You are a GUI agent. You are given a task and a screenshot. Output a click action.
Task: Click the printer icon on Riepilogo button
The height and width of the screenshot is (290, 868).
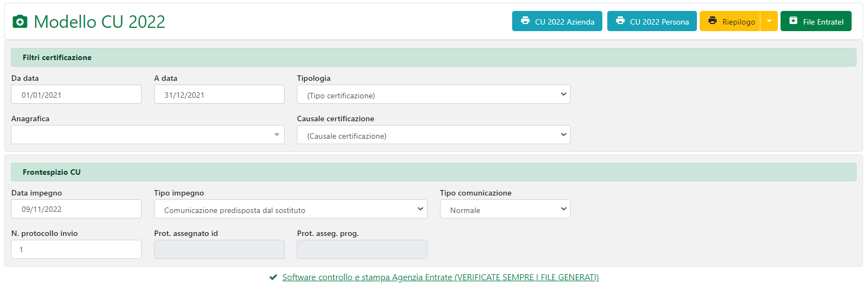click(713, 21)
